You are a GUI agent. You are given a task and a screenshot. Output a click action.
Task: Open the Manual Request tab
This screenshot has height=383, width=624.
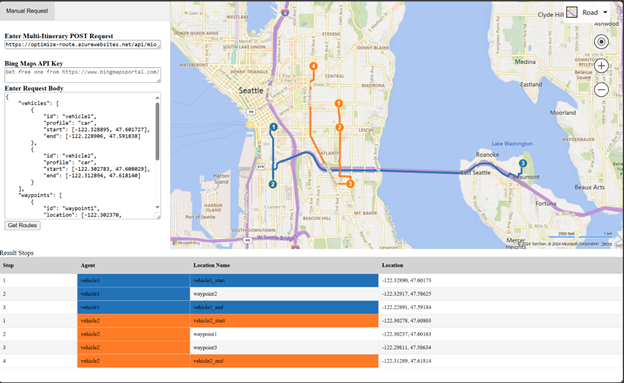[27, 11]
